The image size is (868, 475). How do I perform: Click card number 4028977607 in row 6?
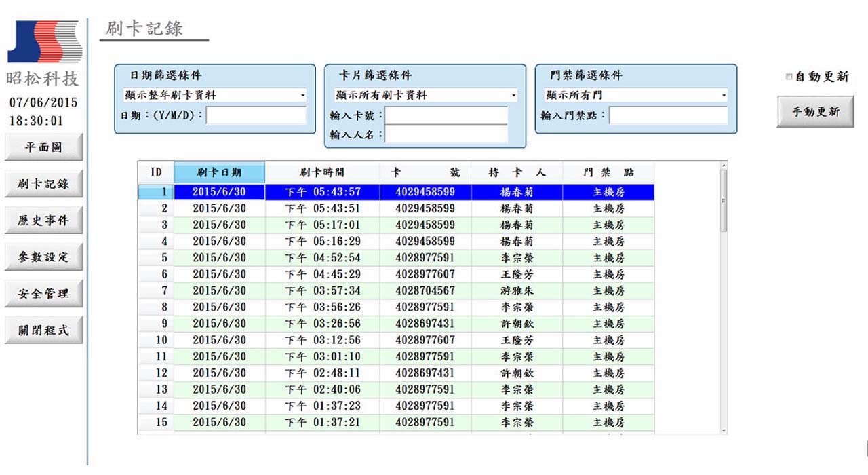tap(425, 274)
